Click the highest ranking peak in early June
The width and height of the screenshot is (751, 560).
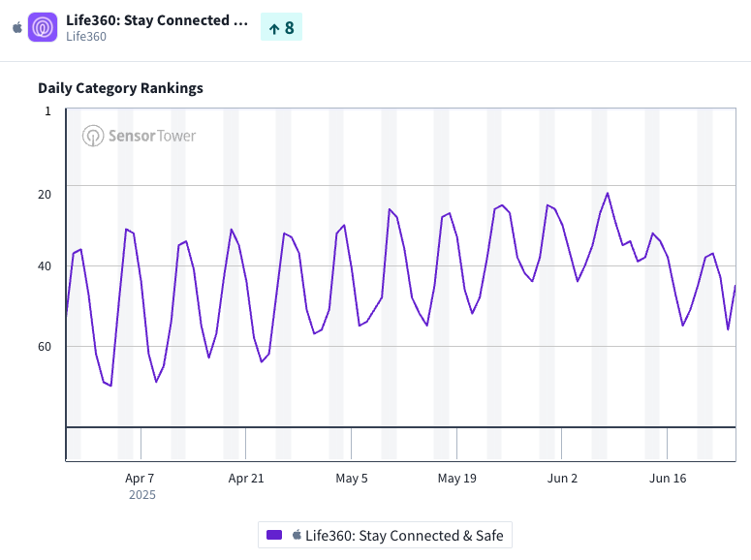pyautogui.click(x=608, y=193)
